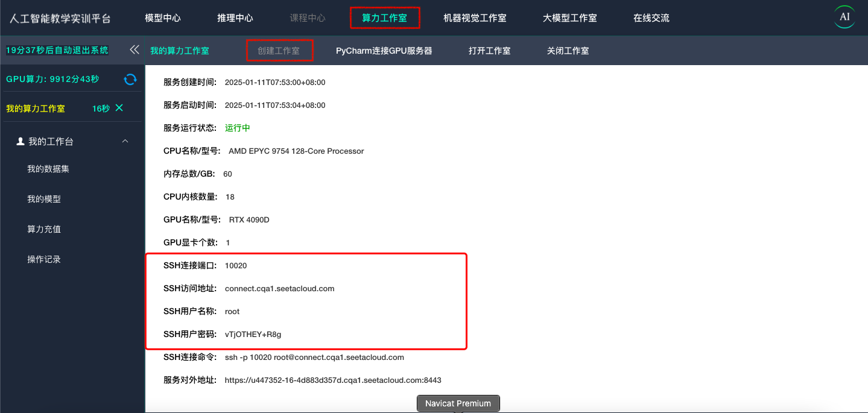The image size is (868, 413).
Task: Click the SSH port value 10020
Action: [x=236, y=266]
